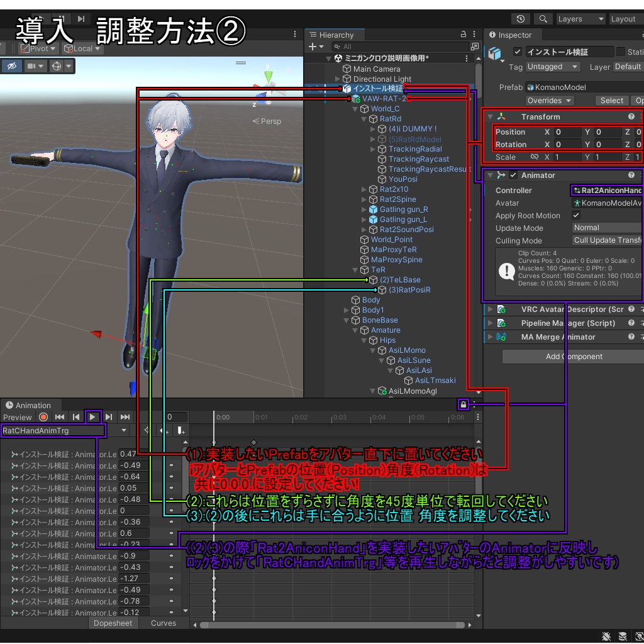Open the Hierarchy search window icon
The image size is (644, 644).
click(475, 47)
